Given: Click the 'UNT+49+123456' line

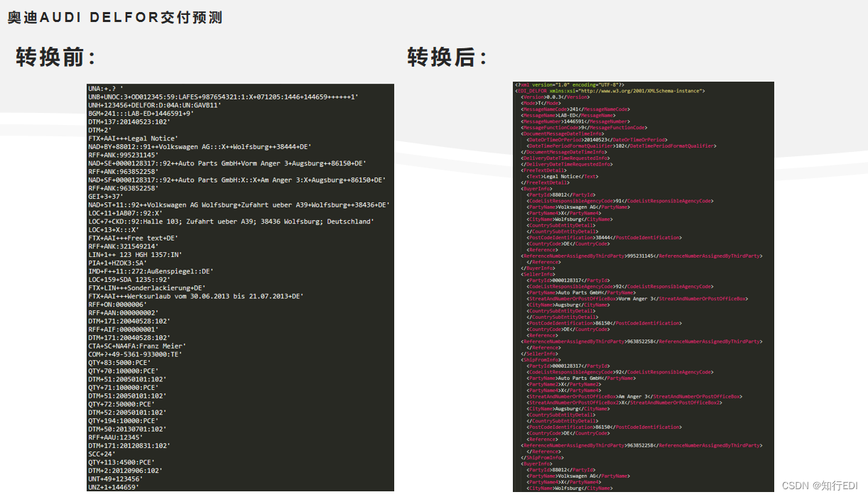Looking at the screenshot, I should coord(116,479).
